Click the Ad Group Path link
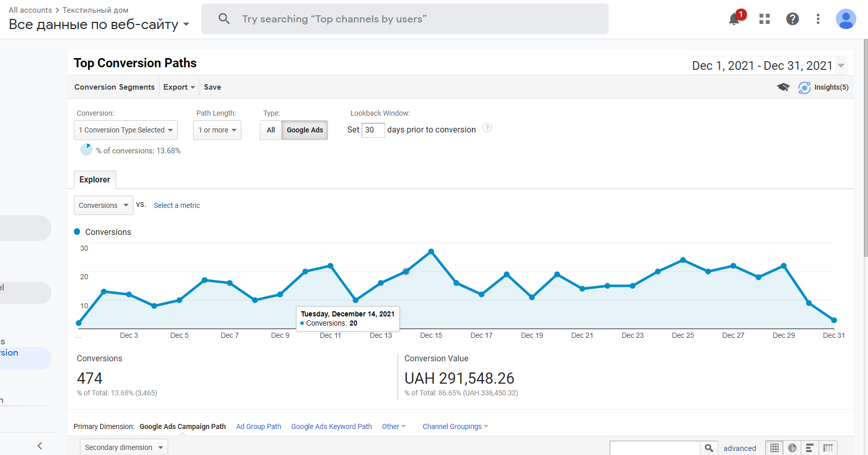This screenshot has height=455, width=868. coord(258,426)
